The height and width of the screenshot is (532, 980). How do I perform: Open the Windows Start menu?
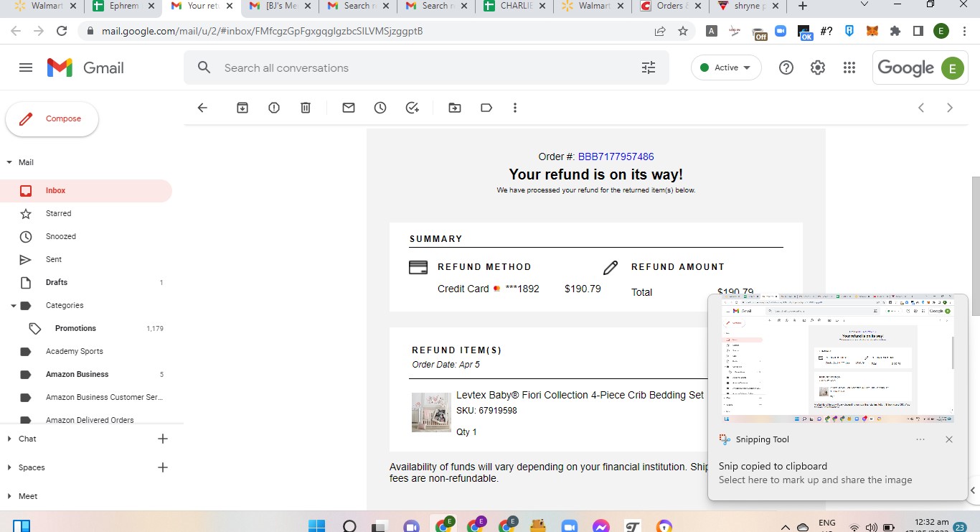317,526
